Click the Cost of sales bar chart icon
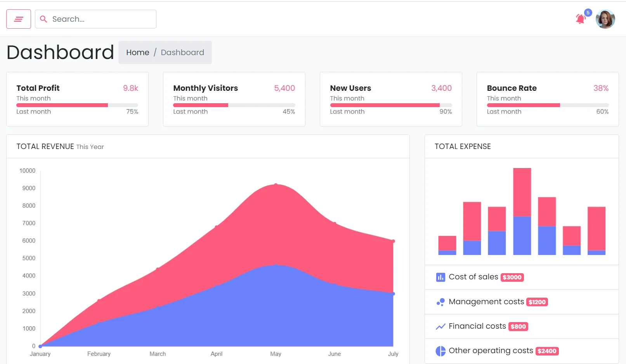Screen dimensions: 626x364 (x=440, y=277)
